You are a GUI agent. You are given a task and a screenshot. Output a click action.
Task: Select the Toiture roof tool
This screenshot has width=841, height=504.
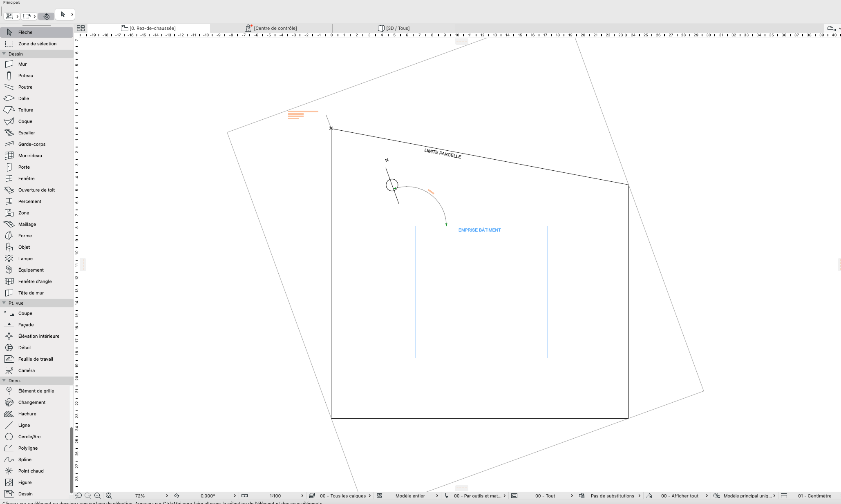coord(37,110)
